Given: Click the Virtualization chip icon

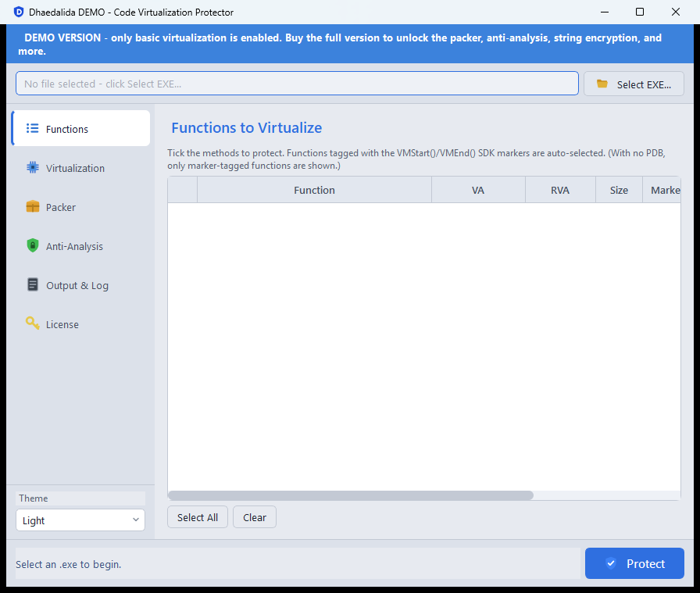Looking at the screenshot, I should 33,167.
